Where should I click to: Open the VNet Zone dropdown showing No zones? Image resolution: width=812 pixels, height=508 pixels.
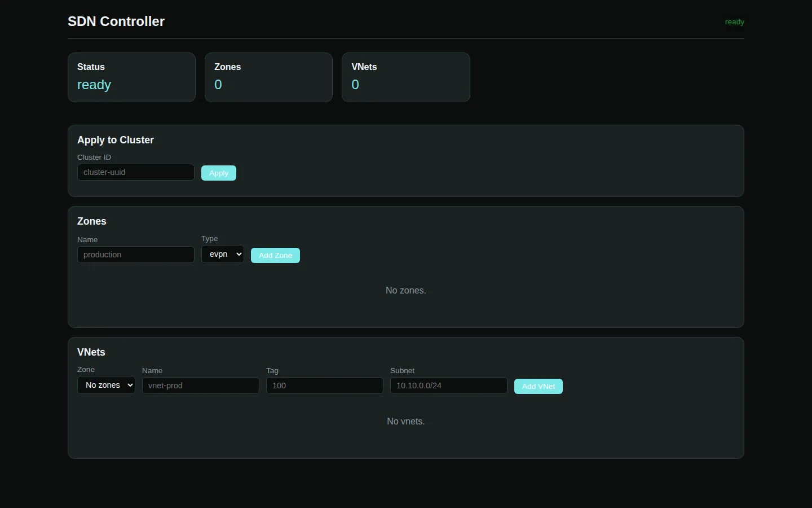106,385
